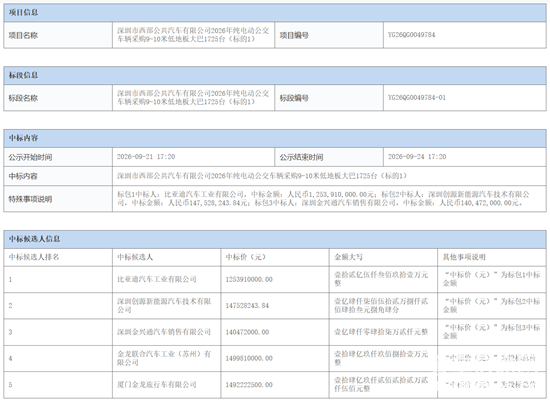Click the 项目信息 section header
This screenshot has height=402, width=550.
coord(275,13)
